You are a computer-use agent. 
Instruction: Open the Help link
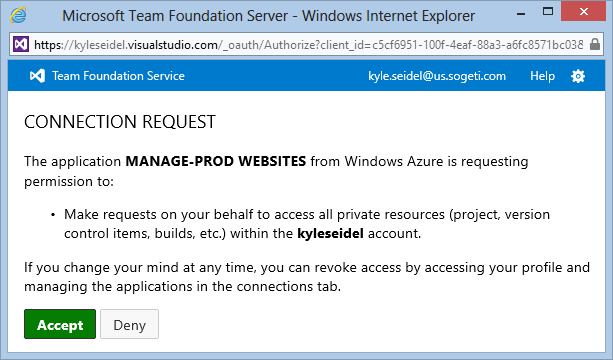542,76
